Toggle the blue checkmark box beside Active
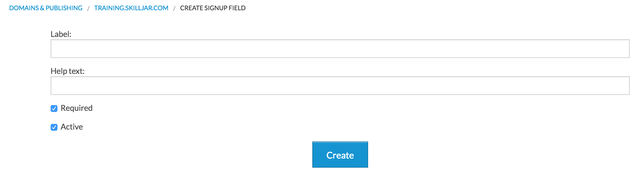 (x=54, y=127)
